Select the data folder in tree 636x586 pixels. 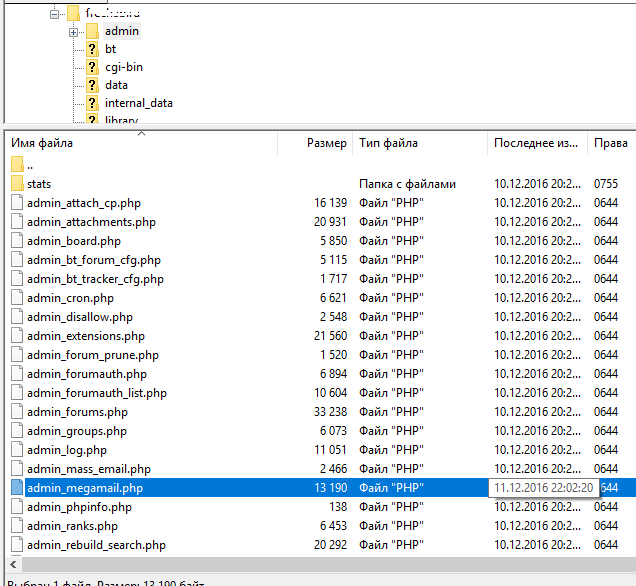coord(116,85)
